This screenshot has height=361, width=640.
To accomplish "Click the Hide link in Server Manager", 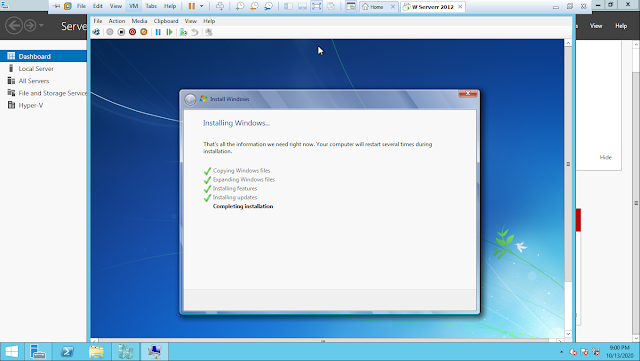I will 605,157.
